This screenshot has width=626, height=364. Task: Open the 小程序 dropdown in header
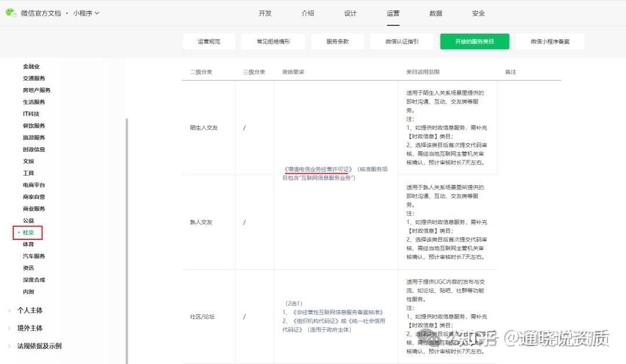click(86, 13)
